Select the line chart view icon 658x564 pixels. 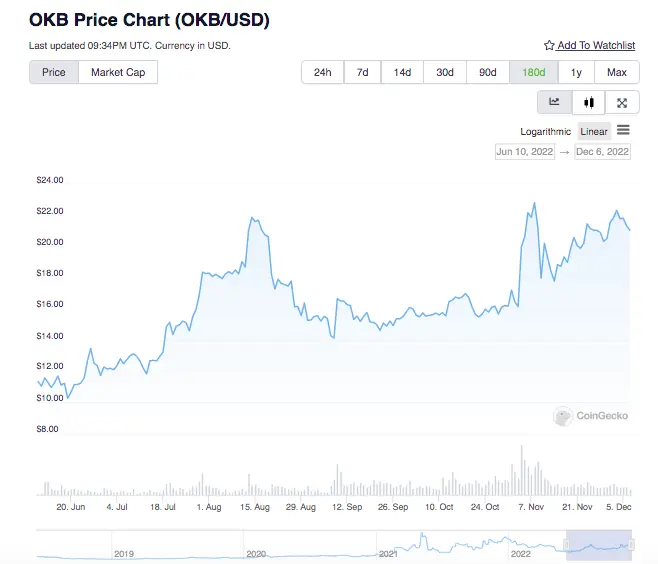tap(554, 102)
